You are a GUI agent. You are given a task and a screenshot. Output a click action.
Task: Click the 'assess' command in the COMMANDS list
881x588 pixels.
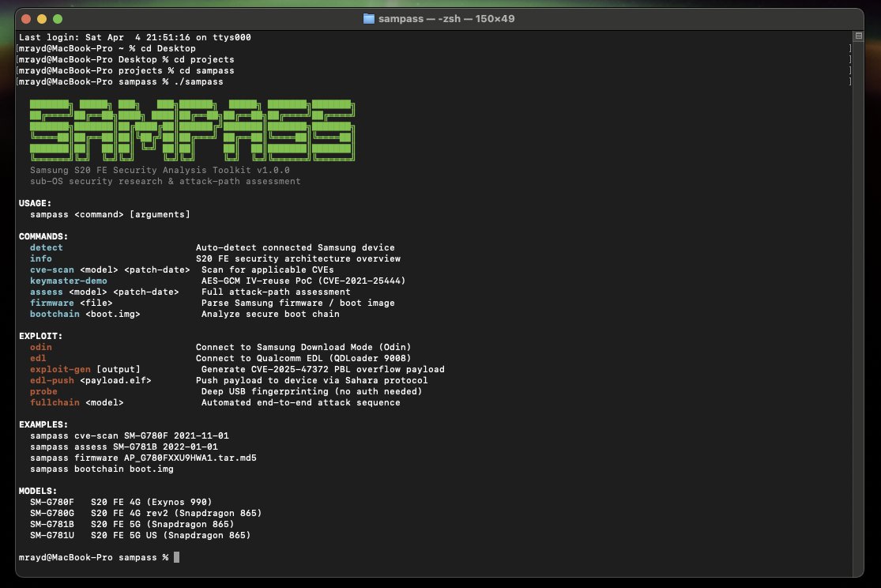(47, 292)
